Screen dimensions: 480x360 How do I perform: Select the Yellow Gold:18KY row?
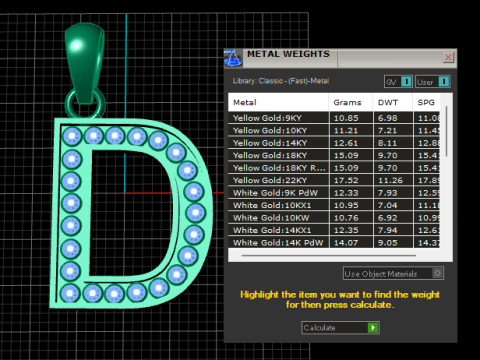(x=334, y=155)
